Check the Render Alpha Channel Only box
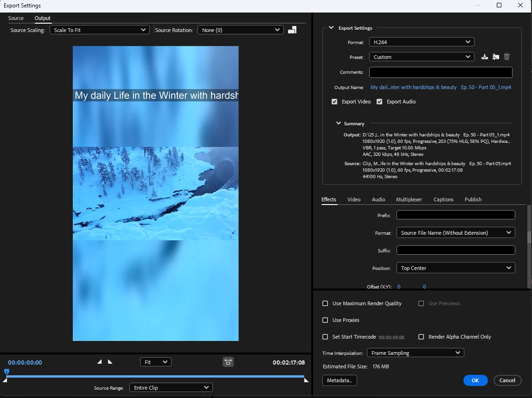 pos(421,337)
